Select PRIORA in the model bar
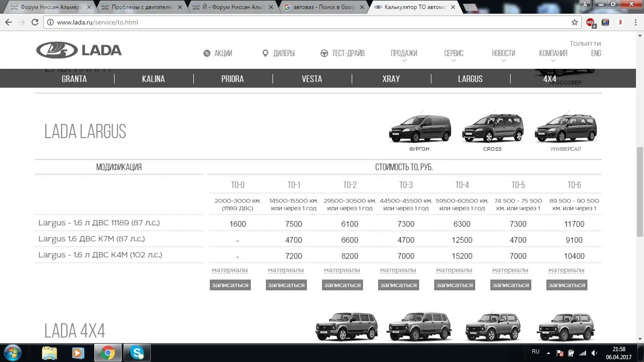This screenshot has height=362, width=644. point(232,79)
